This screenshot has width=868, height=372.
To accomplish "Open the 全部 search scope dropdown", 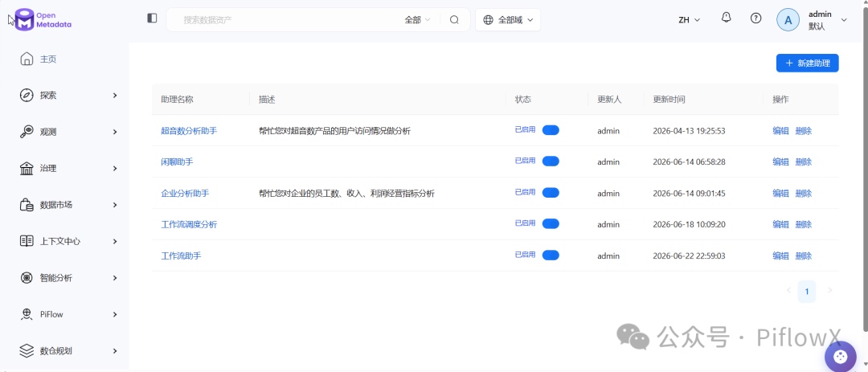I will coord(417,20).
